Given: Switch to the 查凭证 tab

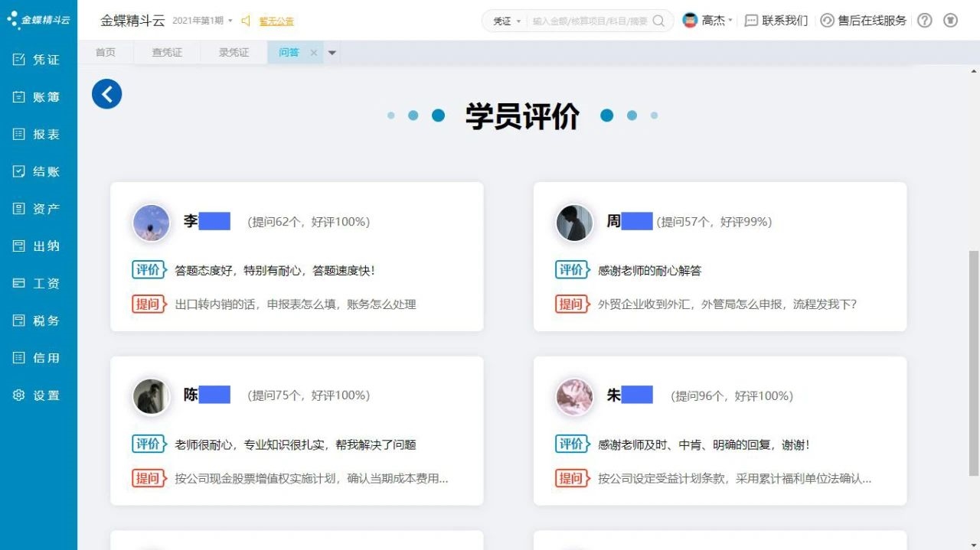Looking at the screenshot, I should (x=167, y=53).
